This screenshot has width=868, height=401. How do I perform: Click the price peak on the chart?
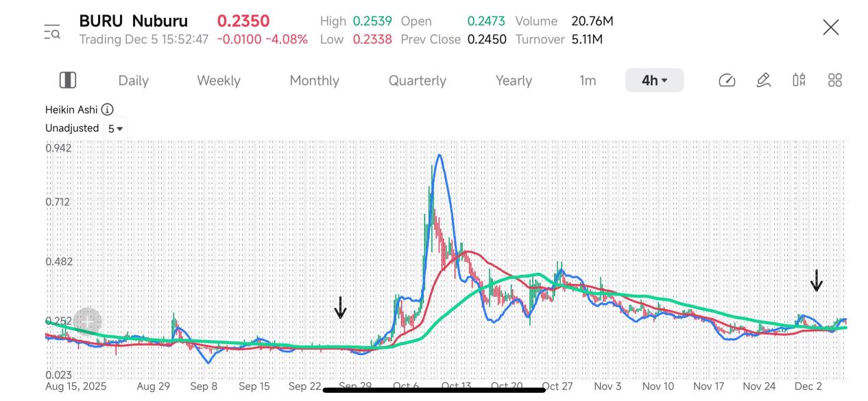tap(439, 156)
